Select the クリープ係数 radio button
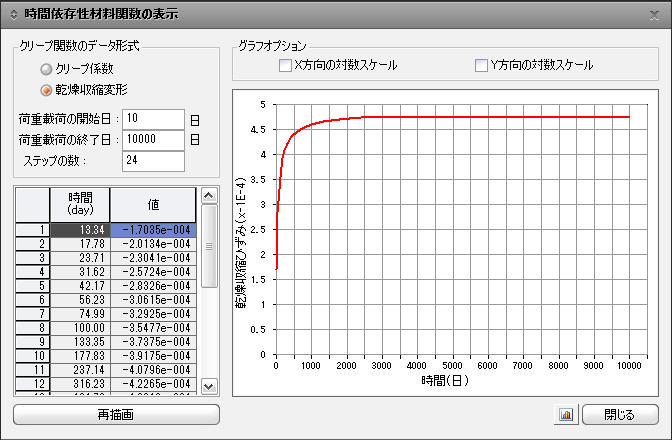672x440 pixels. point(46,70)
